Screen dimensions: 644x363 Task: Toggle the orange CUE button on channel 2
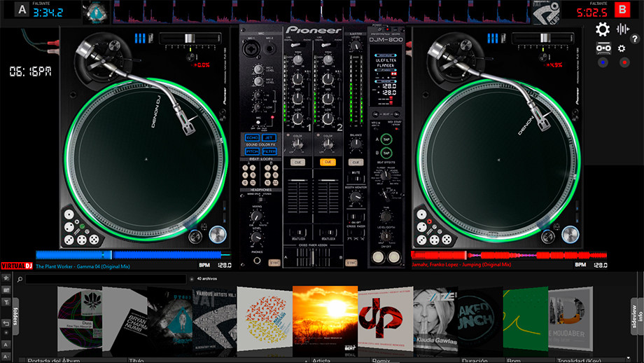(x=328, y=162)
